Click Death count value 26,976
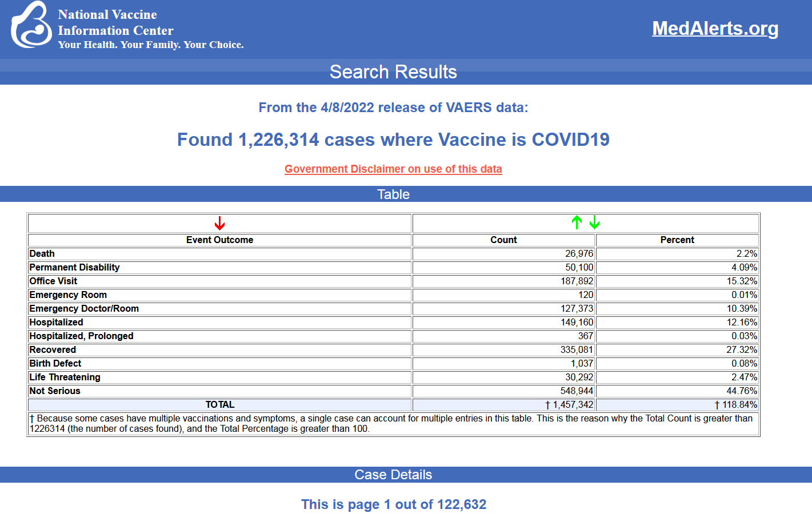The image size is (812, 513). coord(579,253)
